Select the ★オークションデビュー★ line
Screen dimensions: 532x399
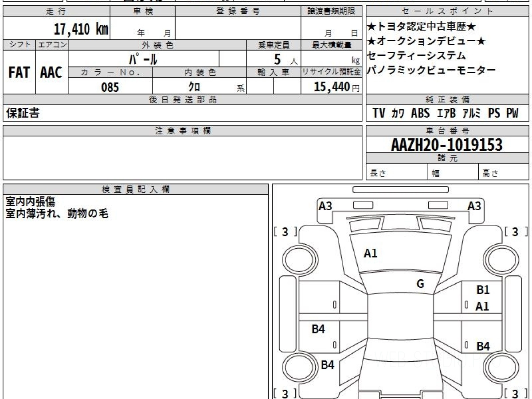click(x=426, y=42)
